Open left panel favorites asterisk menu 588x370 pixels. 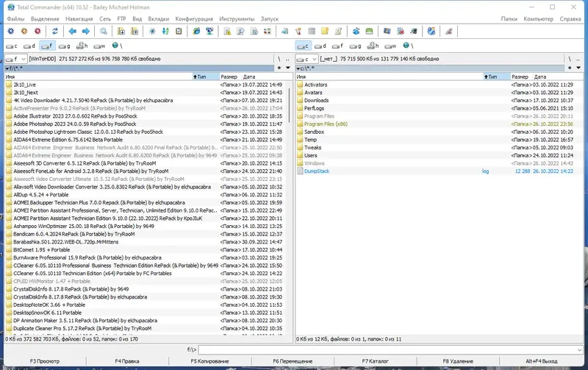coord(279,68)
